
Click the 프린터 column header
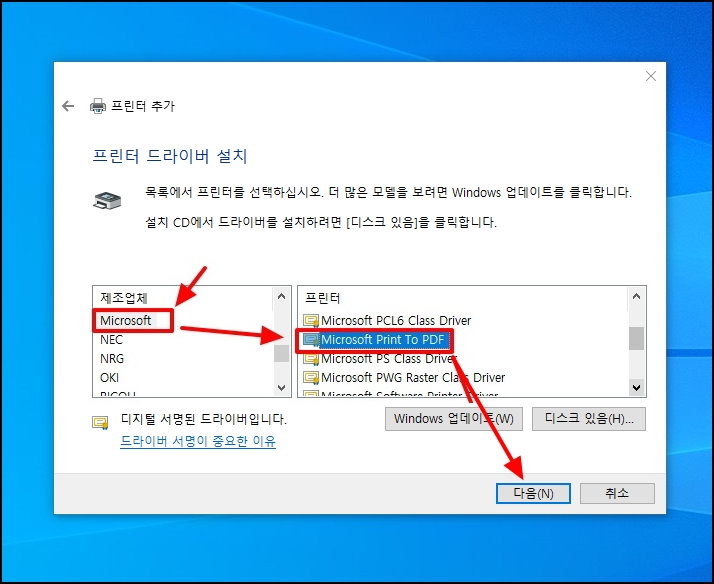322,298
